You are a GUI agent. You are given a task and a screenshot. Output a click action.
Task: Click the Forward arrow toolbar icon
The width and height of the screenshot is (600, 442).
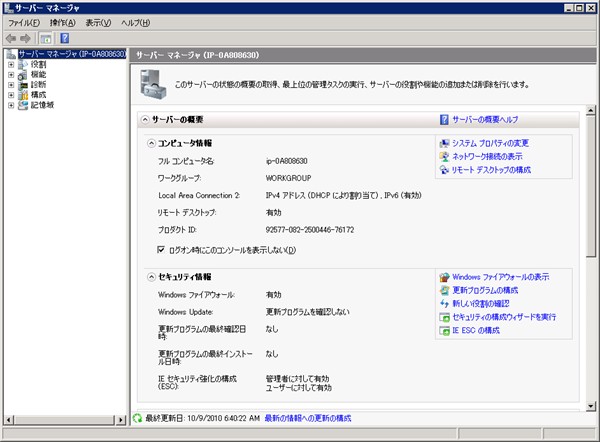pyautogui.click(x=25, y=38)
